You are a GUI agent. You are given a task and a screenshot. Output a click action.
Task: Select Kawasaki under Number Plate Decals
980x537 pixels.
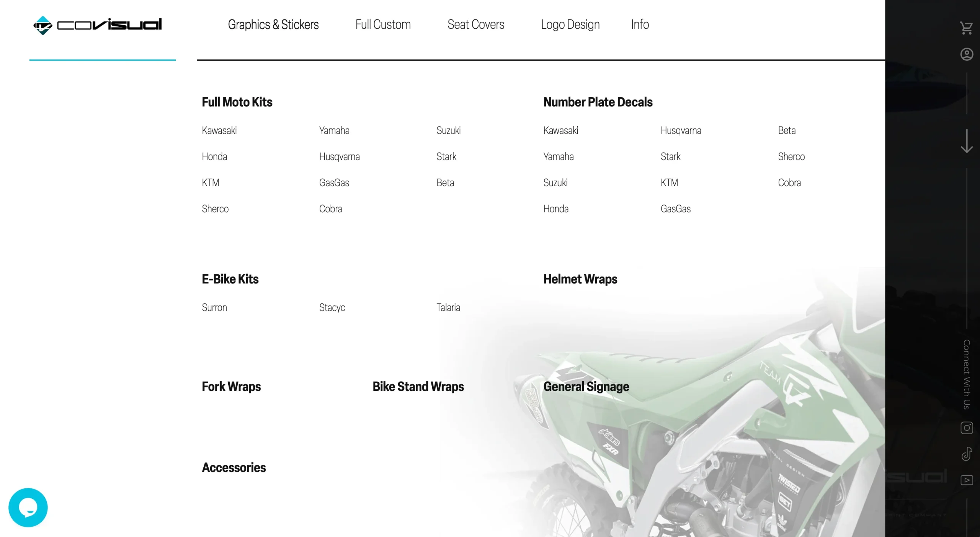click(x=560, y=130)
